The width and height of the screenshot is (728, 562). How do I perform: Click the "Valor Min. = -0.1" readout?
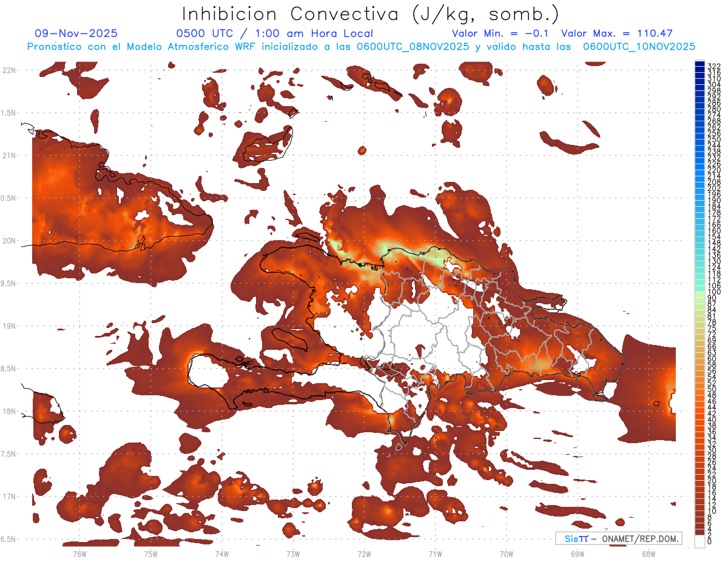click(x=500, y=34)
